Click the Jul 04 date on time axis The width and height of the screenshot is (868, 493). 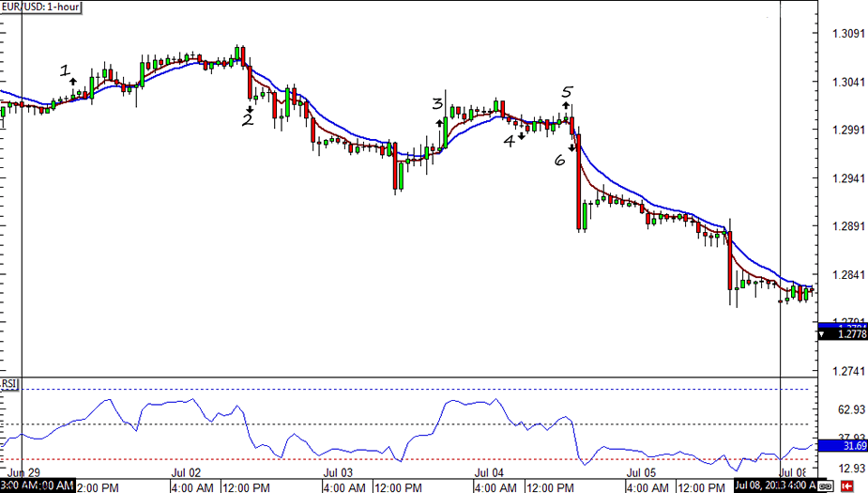coord(489,473)
